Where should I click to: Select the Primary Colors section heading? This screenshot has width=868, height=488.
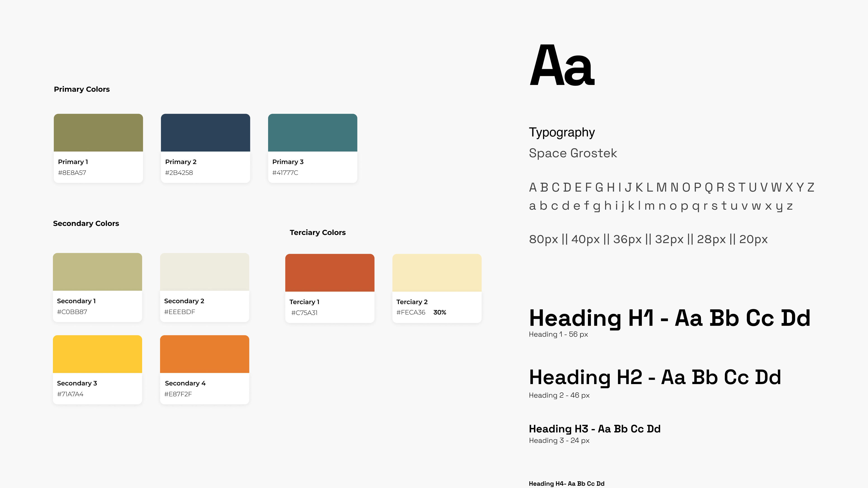(82, 89)
